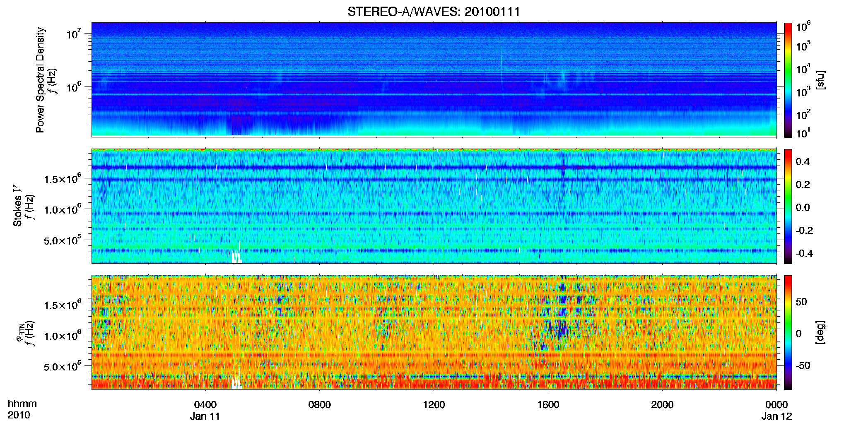Click the 1.5×10^6 tick on the φRTN axis
This screenshot has height=447, width=868.
[x=63, y=305]
